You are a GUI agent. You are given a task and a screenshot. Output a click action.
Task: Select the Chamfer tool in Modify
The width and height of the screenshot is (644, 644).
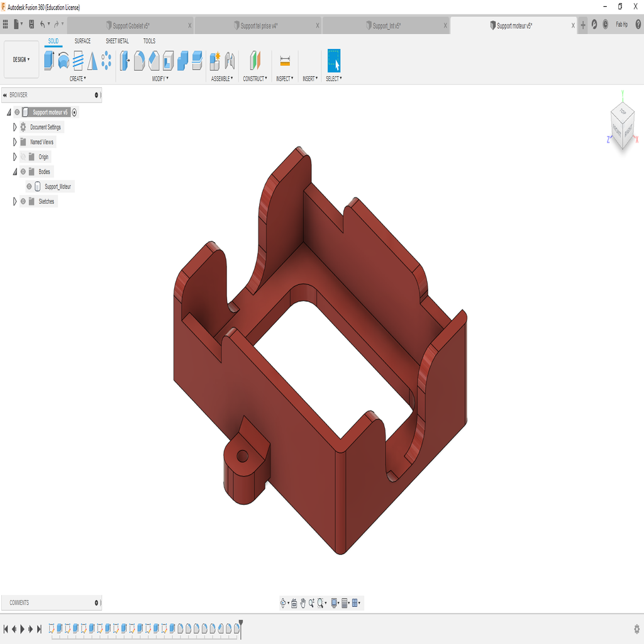click(153, 60)
